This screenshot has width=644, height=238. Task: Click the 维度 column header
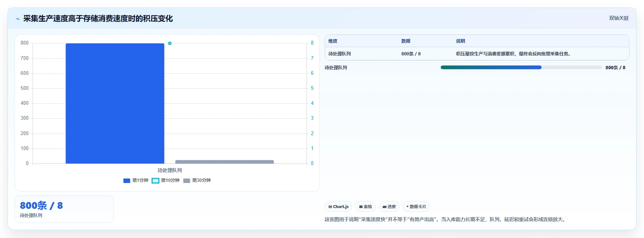(x=333, y=41)
